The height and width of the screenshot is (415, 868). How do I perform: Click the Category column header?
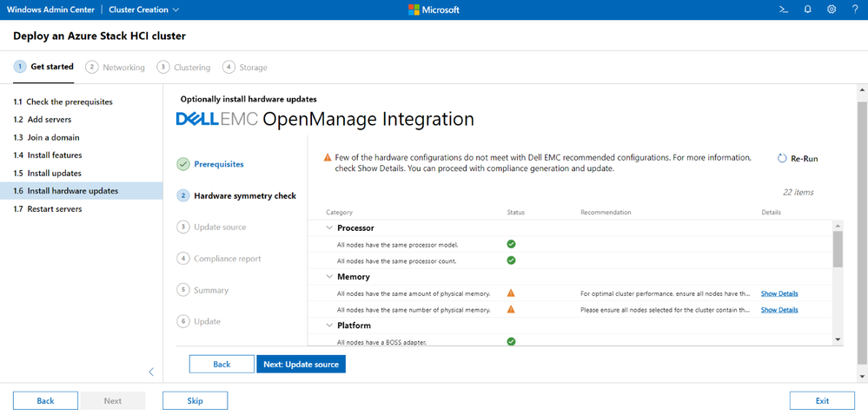(339, 213)
